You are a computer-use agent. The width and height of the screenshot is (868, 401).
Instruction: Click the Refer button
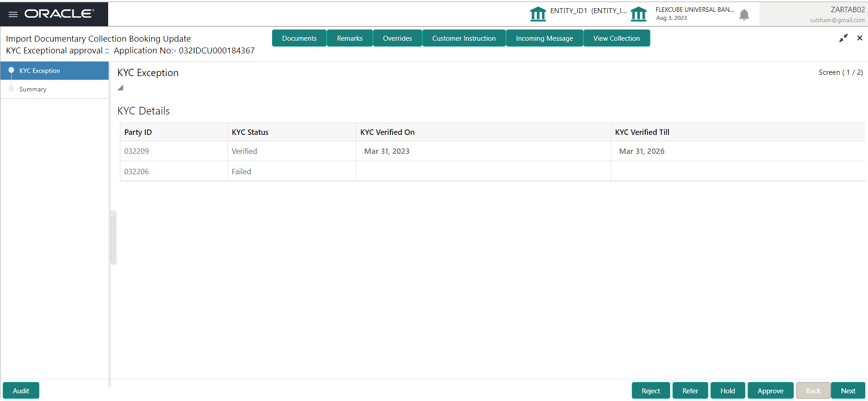(x=690, y=391)
